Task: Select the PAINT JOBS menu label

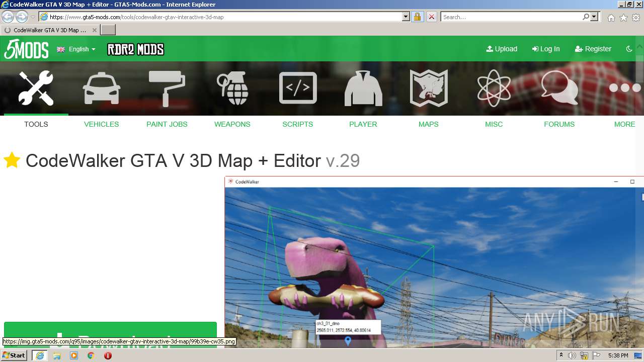Action: [x=167, y=124]
